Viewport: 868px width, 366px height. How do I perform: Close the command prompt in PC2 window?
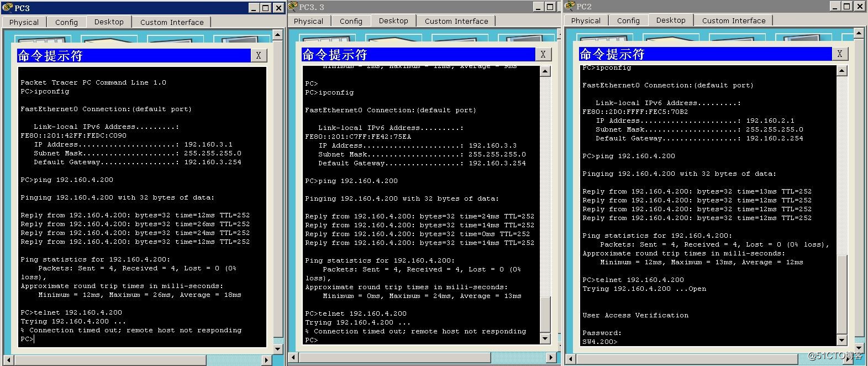click(840, 54)
